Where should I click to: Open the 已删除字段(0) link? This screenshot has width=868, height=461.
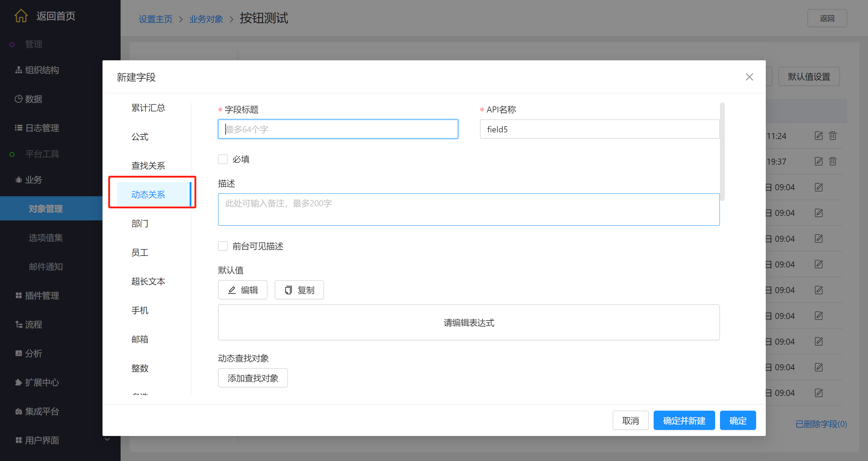click(x=821, y=424)
